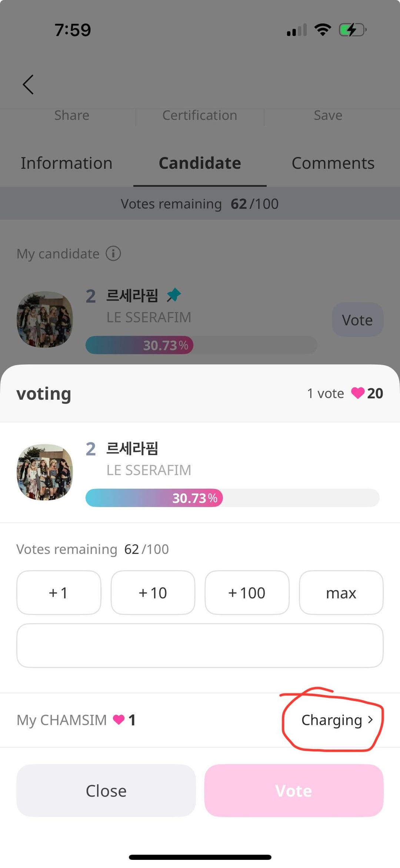Image resolution: width=400 pixels, height=868 pixels.
Task: Switch to the Information tab
Action: [67, 163]
